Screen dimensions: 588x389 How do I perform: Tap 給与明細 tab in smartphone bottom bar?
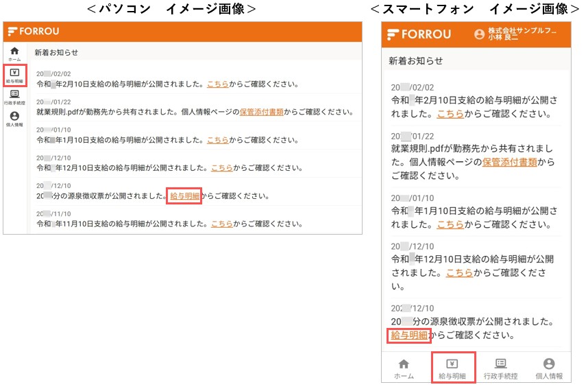pos(452,368)
